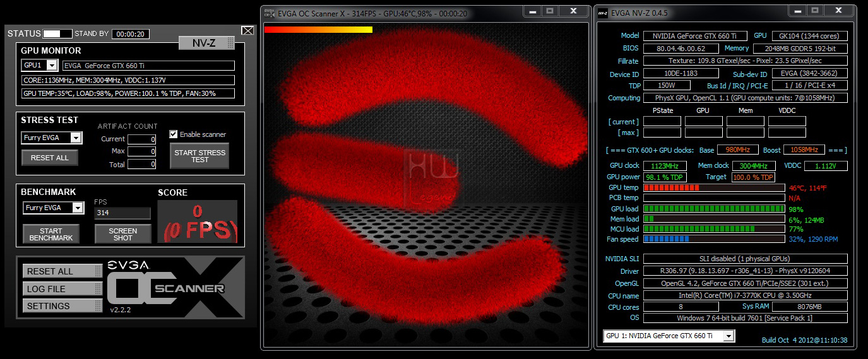Screen dimensions: 868x359
Task: Click the GPU load bar in NV-Z
Action: click(x=713, y=209)
